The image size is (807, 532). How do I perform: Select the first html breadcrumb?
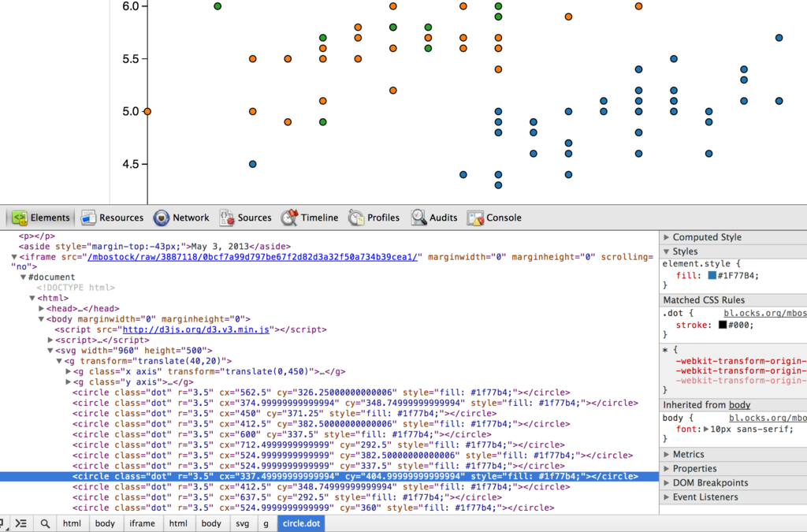(x=72, y=523)
